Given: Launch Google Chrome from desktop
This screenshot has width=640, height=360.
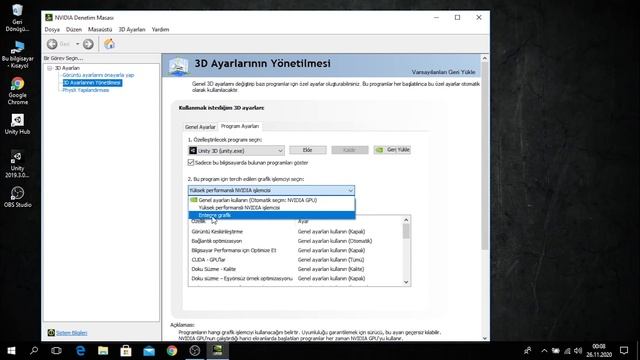Looking at the screenshot, I should tap(17, 91).
